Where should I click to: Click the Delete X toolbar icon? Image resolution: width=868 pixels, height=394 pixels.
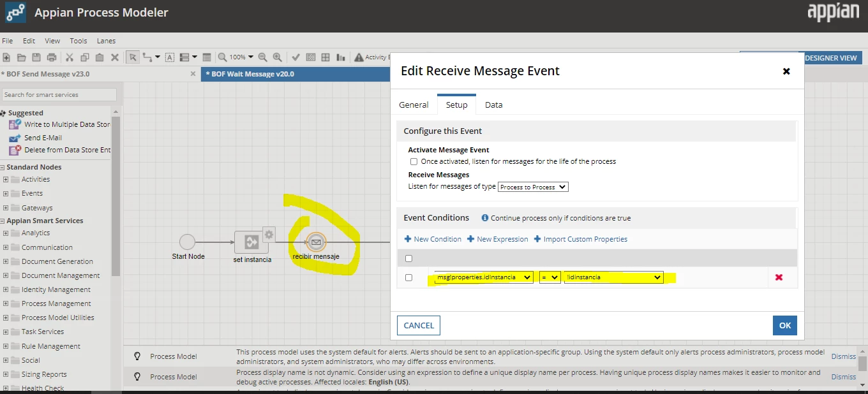pos(115,57)
